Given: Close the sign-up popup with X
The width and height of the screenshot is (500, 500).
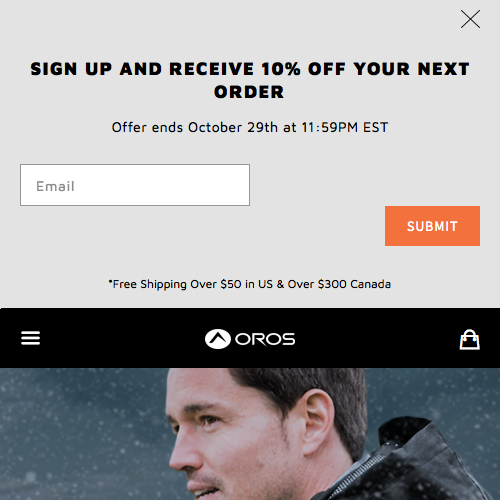Looking at the screenshot, I should click(x=470, y=19).
